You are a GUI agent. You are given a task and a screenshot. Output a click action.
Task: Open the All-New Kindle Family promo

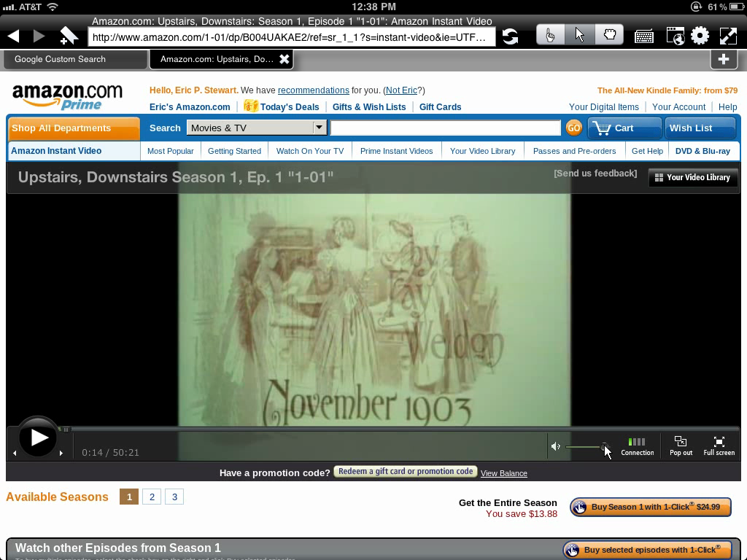click(x=667, y=90)
